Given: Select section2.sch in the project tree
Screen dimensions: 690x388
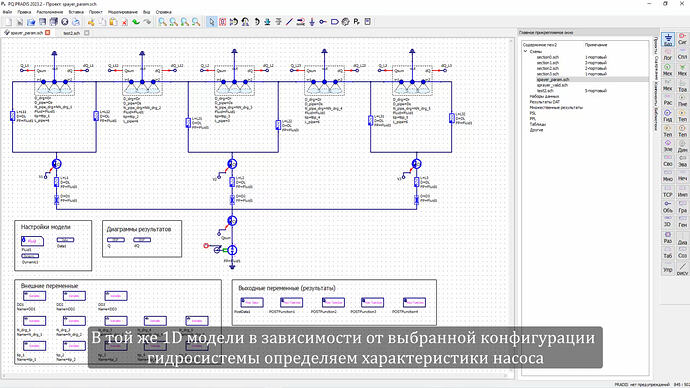Looking at the screenshot, I should coord(547,68).
